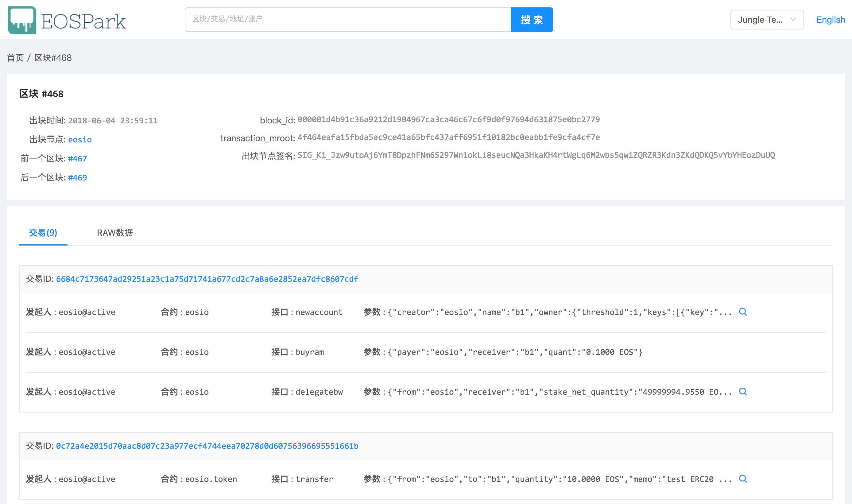Screen dimensions: 852x504
Task: Click the newaccount parameters JSON text
Action: [x=560, y=312]
